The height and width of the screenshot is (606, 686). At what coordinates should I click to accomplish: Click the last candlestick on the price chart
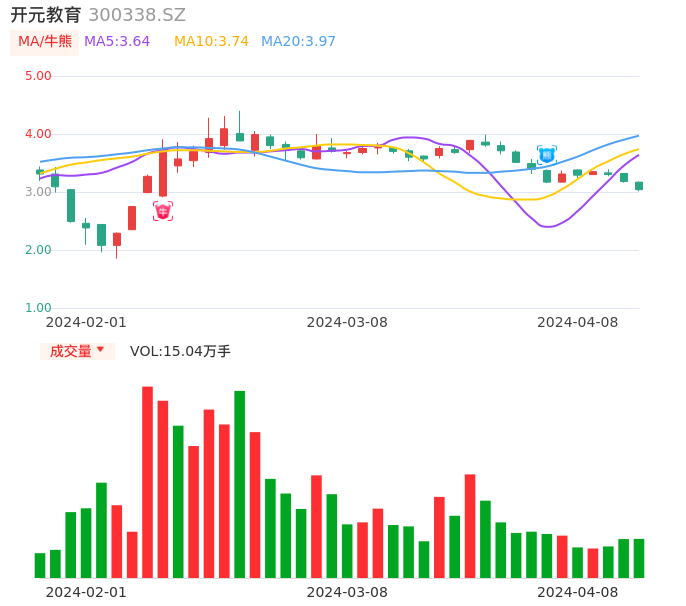tap(639, 186)
